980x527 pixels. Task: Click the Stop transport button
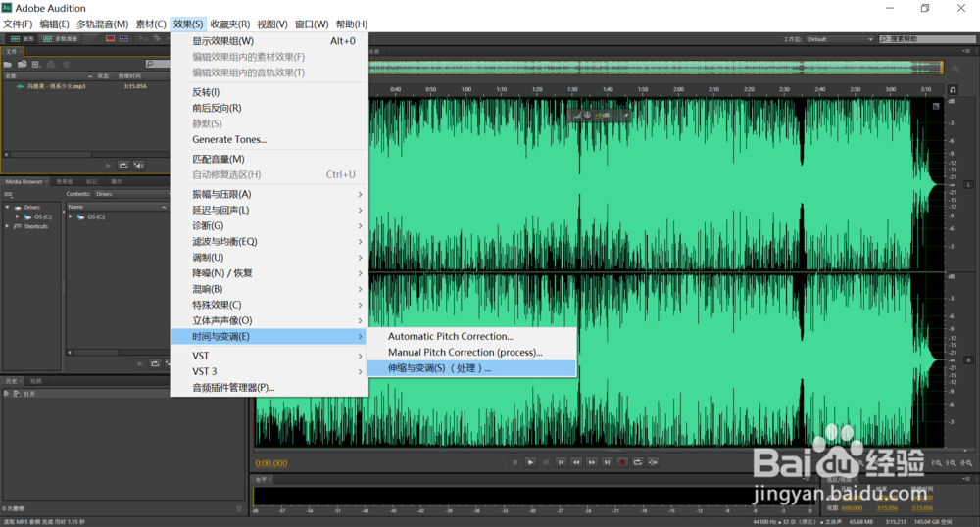[515, 462]
